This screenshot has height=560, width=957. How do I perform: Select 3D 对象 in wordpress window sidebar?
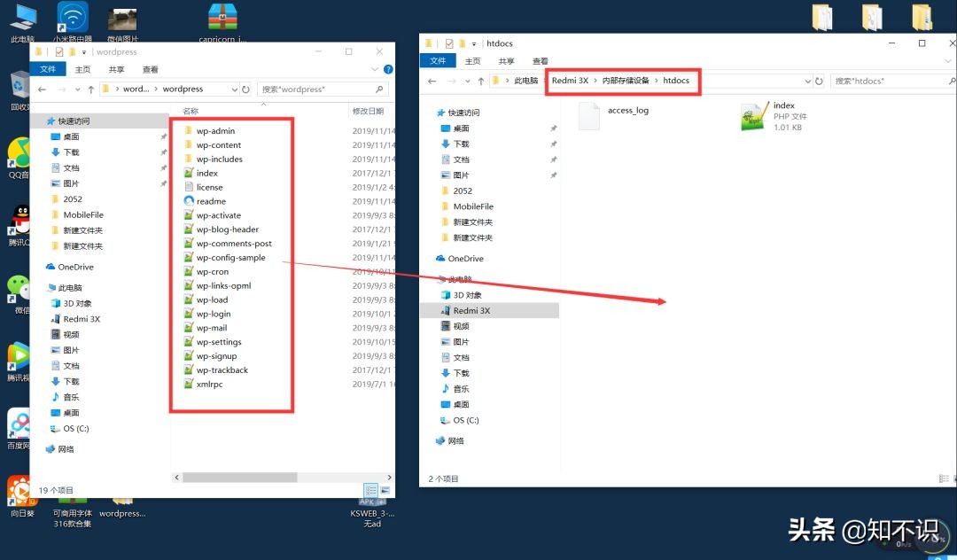point(77,303)
